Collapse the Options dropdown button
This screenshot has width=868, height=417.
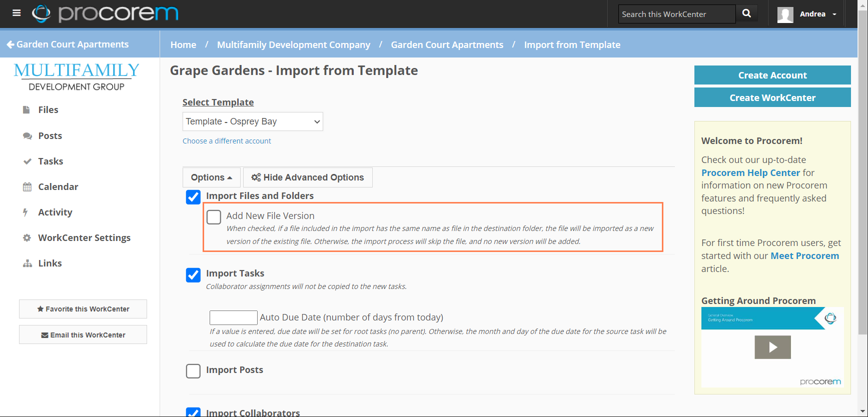click(211, 177)
